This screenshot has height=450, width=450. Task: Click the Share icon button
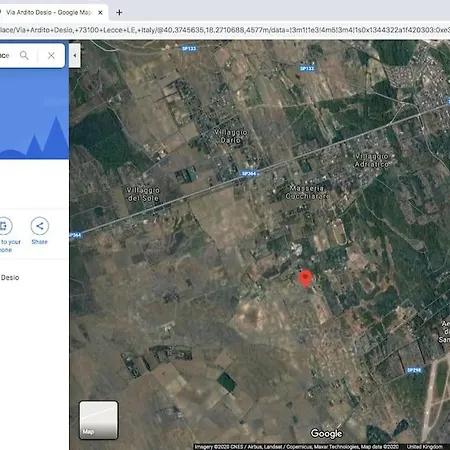point(40,226)
